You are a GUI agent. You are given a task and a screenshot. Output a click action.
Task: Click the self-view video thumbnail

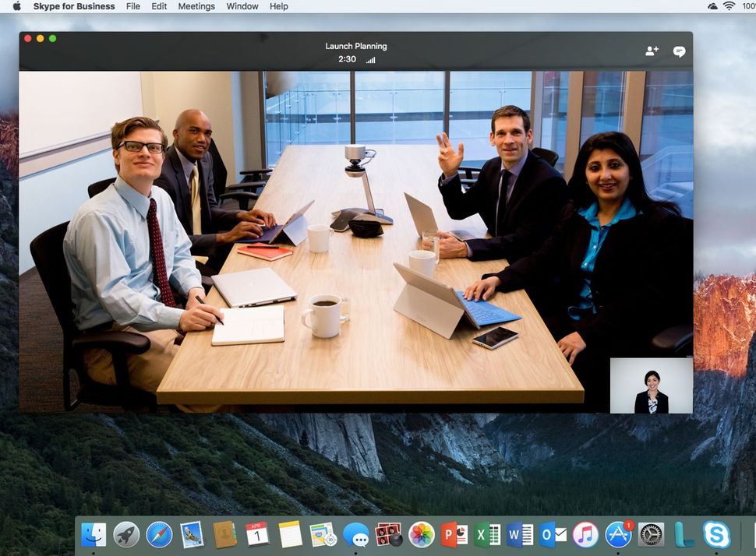(651, 382)
